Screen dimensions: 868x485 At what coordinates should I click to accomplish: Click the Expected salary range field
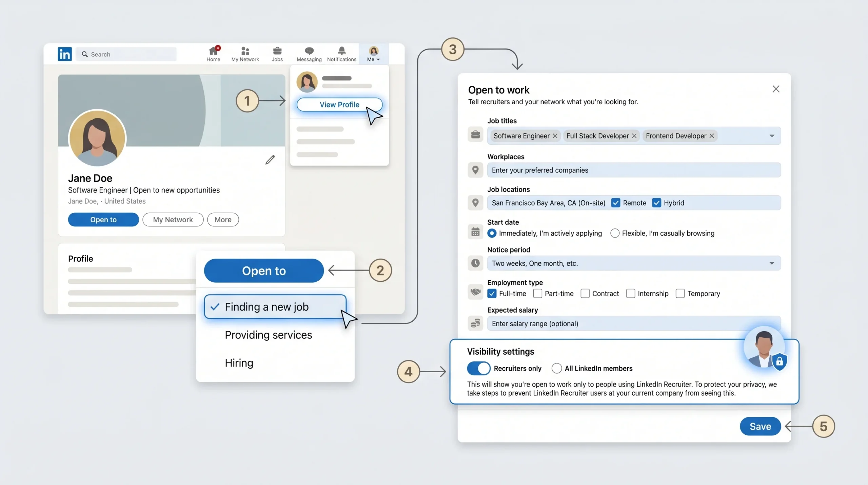coord(634,323)
